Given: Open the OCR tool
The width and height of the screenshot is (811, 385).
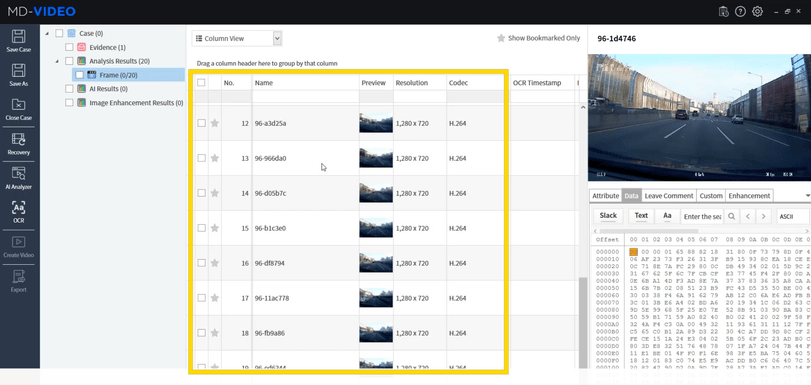Looking at the screenshot, I should 19,212.
